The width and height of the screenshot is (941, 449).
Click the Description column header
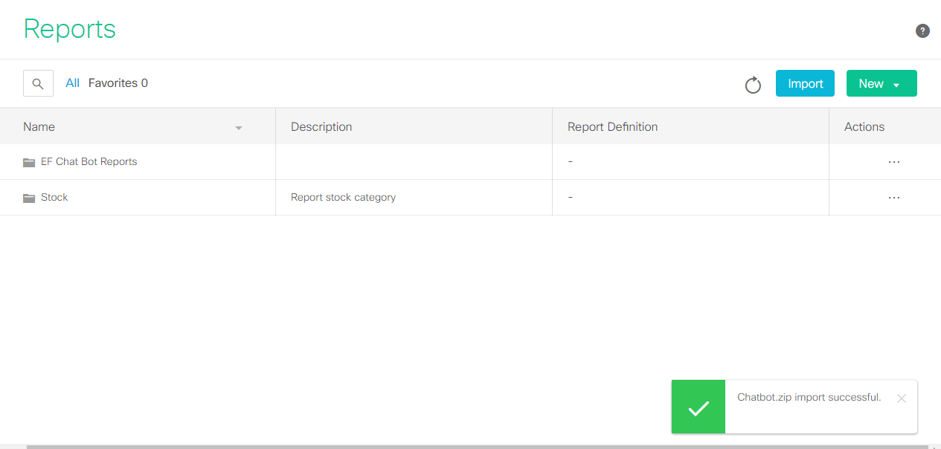pyautogui.click(x=321, y=127)
